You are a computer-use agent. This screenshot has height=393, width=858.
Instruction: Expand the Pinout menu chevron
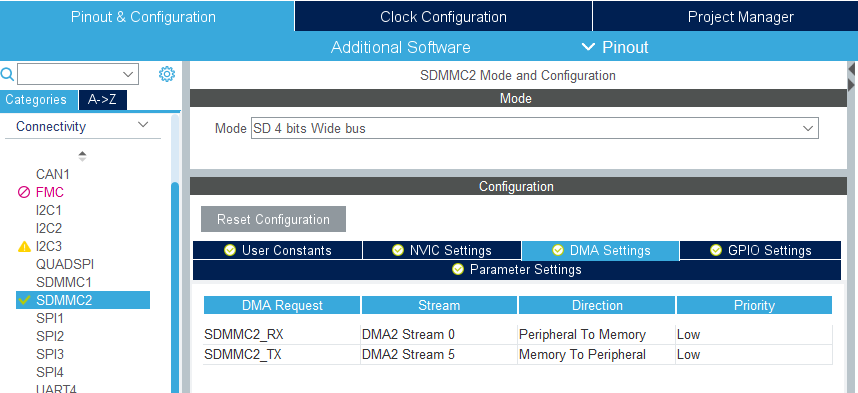tap(588, 47)
